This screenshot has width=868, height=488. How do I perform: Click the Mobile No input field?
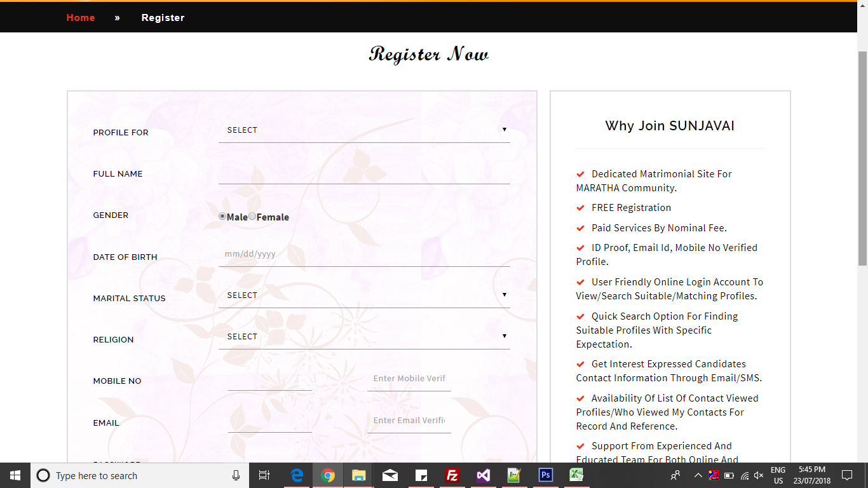point(269,379)
